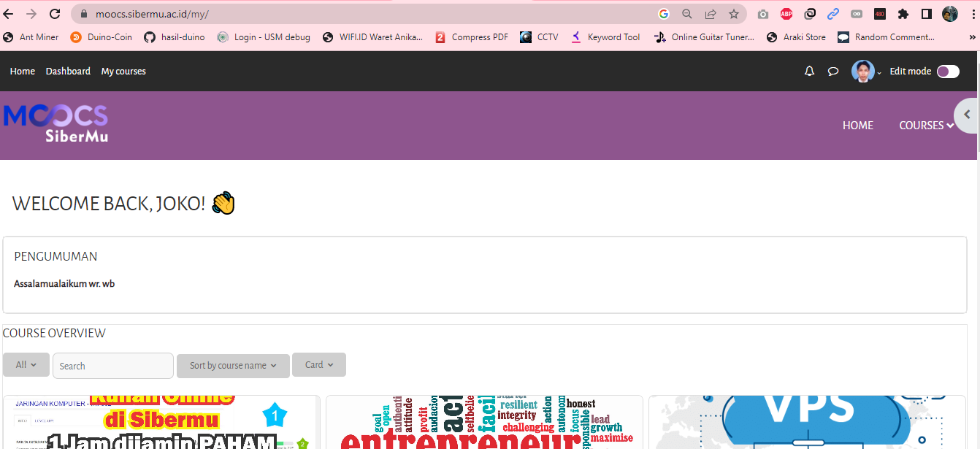
Task: Open the notifications bell icon
Action: coord(809,72)
